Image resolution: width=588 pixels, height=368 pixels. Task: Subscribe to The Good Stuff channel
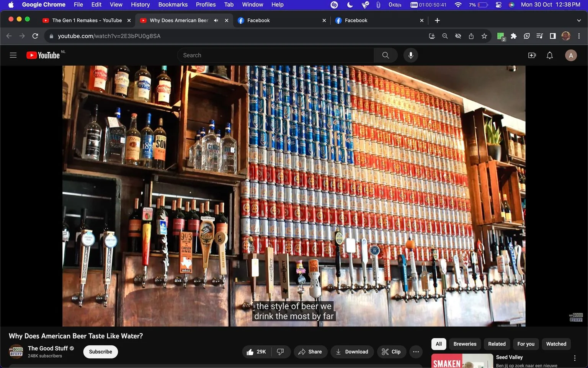coord(101,352)
